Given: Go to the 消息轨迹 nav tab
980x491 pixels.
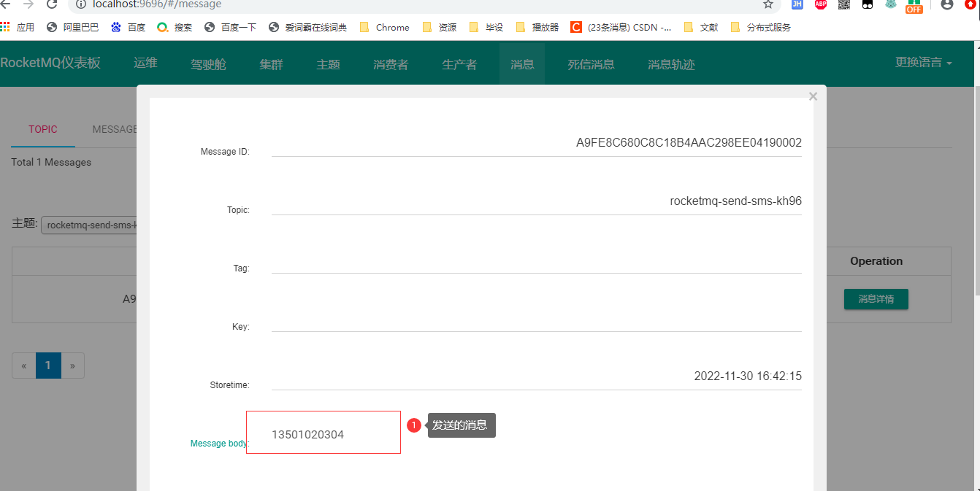Looking at the screenshot, I should coord(670,64).
